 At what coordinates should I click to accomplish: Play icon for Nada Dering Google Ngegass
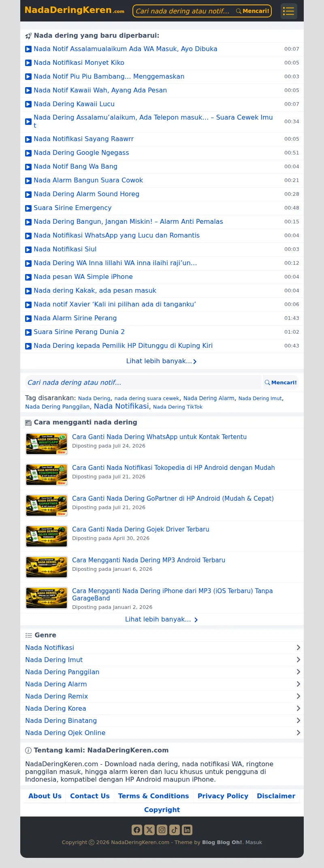pos(28,153)
